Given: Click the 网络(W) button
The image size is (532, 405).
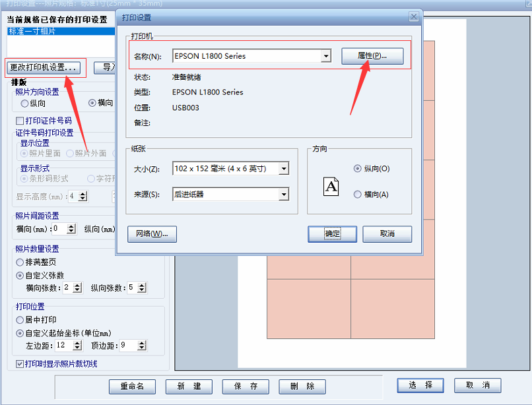Looking at the screenshot, I should pyautogui.click(x=152, y=234).
